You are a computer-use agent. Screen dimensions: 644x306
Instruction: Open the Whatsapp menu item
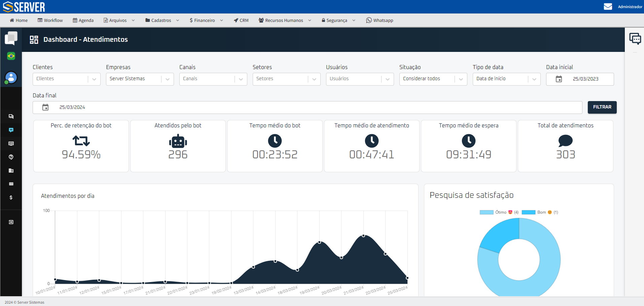(380, 20)
